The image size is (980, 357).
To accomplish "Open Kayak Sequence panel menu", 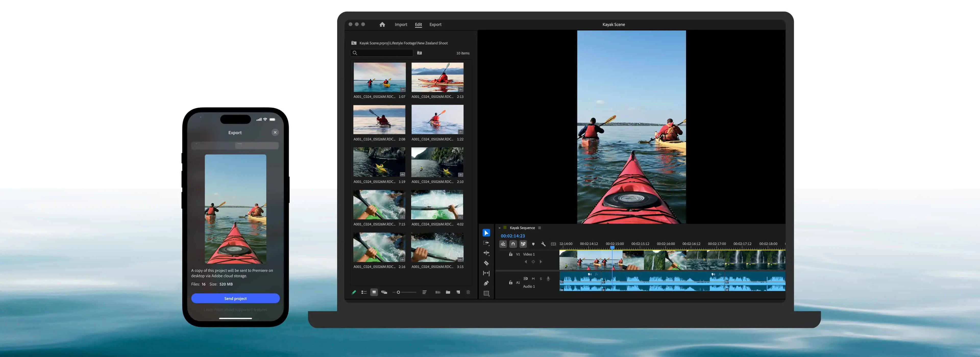I will (x=540, y=228).
